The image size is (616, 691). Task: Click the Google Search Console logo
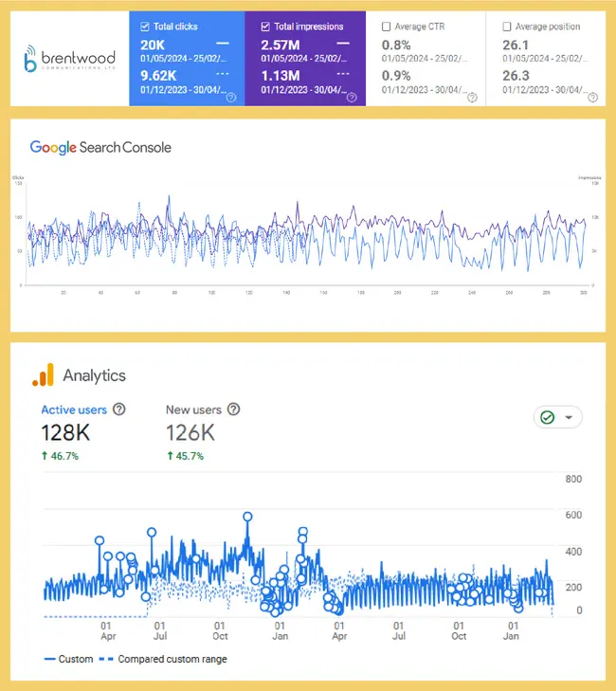pyautogui.click(x=100, y=147)
